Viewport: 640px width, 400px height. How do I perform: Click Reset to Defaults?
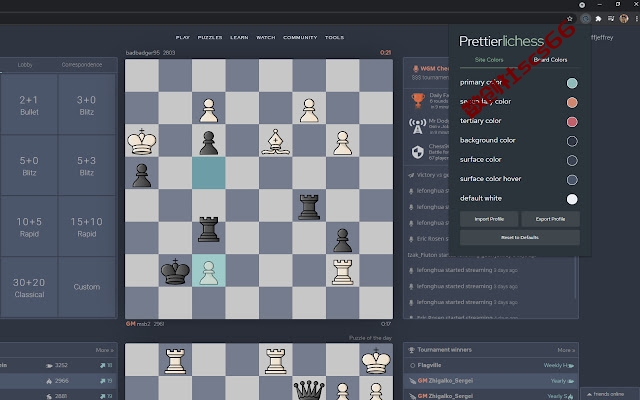520,238
